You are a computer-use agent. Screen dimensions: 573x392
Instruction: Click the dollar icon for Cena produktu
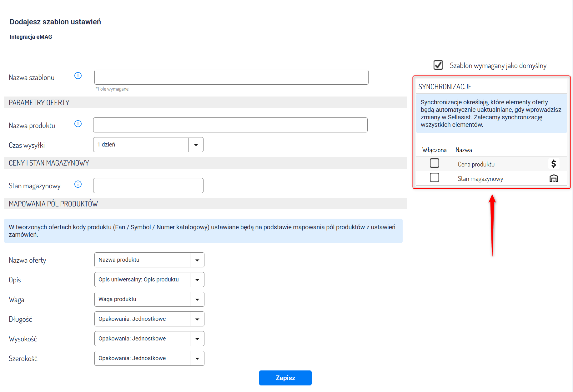553,164
